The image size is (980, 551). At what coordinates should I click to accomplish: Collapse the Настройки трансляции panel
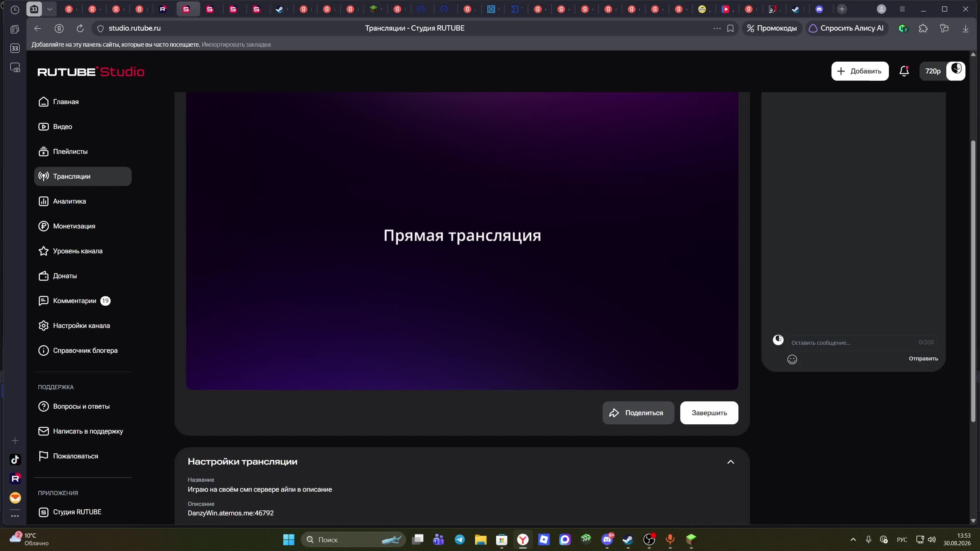730,462
